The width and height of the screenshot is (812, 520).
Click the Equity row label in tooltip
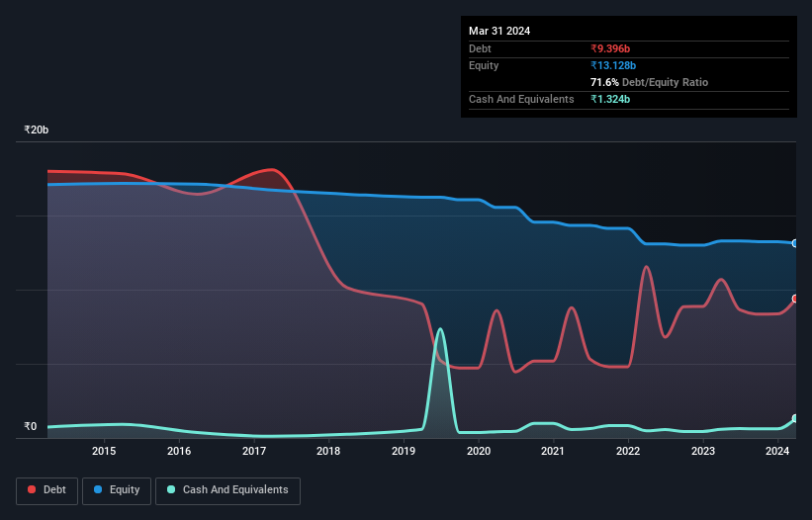484,65
